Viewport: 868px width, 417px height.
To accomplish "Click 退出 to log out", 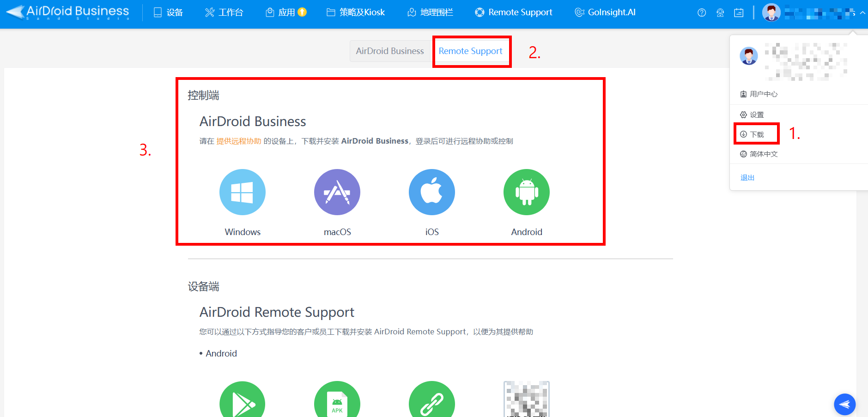I will click(x=747, y=178).
